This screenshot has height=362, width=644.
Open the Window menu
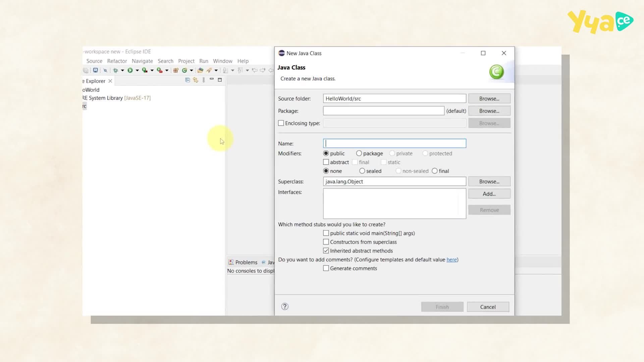click(223, 61)
